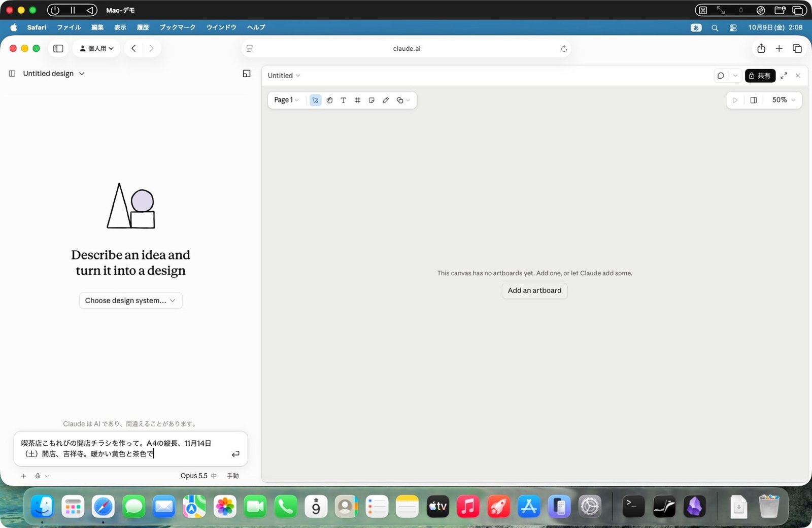The height and width of the screenshot is (528, 812).
Task: Click the Add an artboard button
Action: 534,290
